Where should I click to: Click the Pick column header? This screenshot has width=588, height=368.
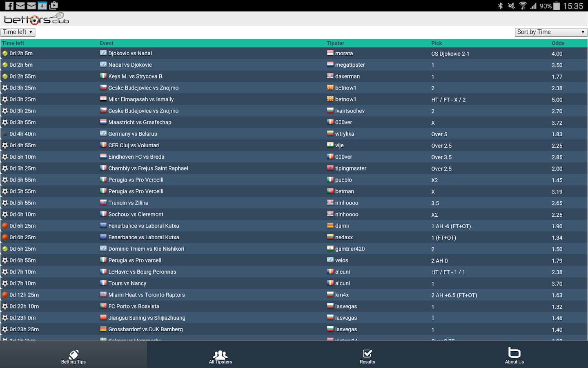pyautogui.click(x=437, y=43)
